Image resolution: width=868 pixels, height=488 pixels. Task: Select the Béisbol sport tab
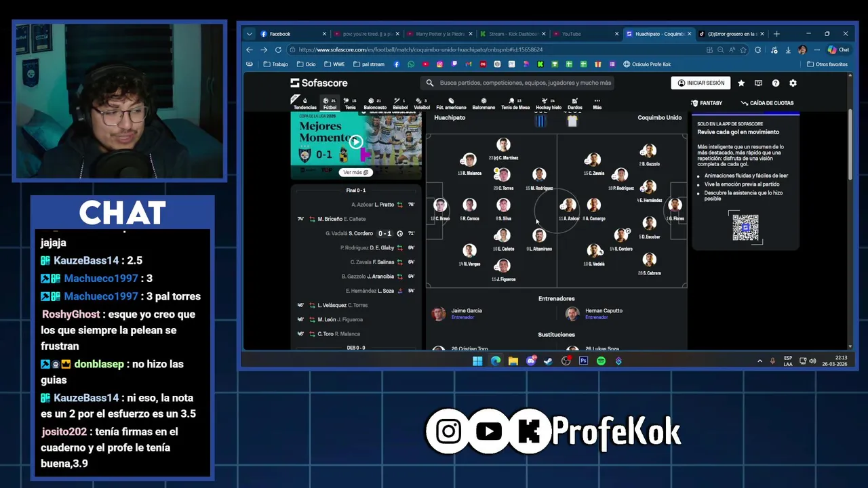pos(400,104)
